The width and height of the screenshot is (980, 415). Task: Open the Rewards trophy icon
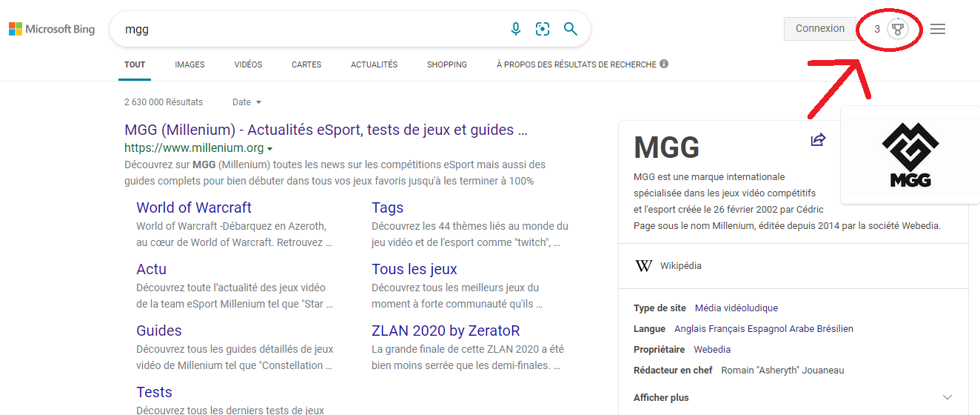click(898, 29)
